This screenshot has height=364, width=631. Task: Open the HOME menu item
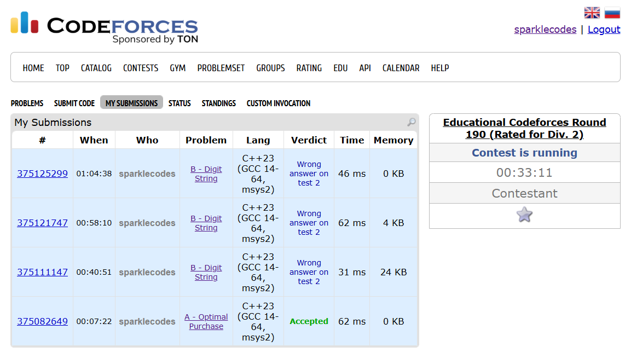click(x=33, y=68)
